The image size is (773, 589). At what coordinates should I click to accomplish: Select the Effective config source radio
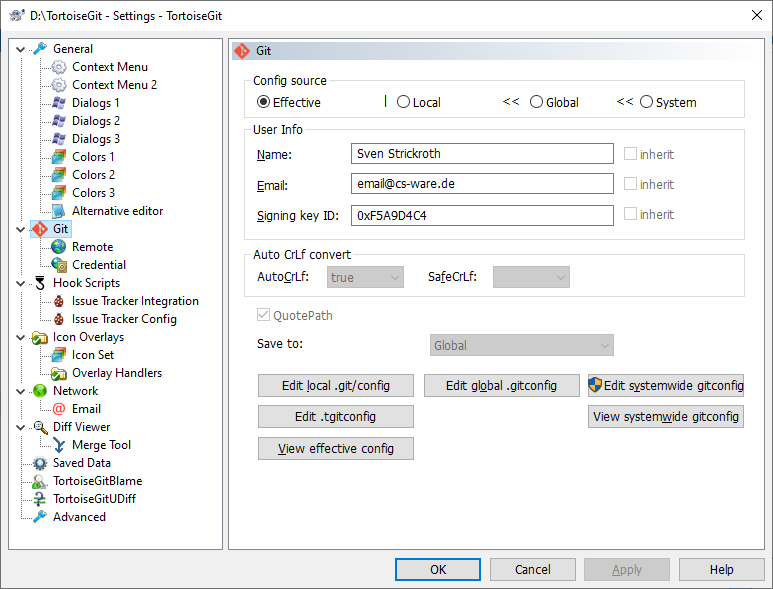point(263,102)
